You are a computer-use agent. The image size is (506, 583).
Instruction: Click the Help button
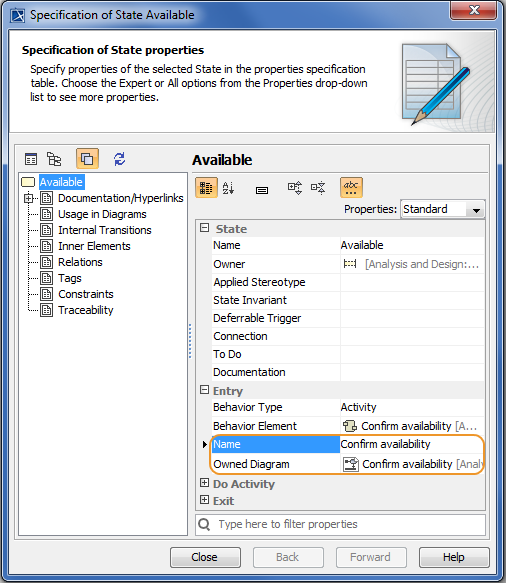pos(454,557)
